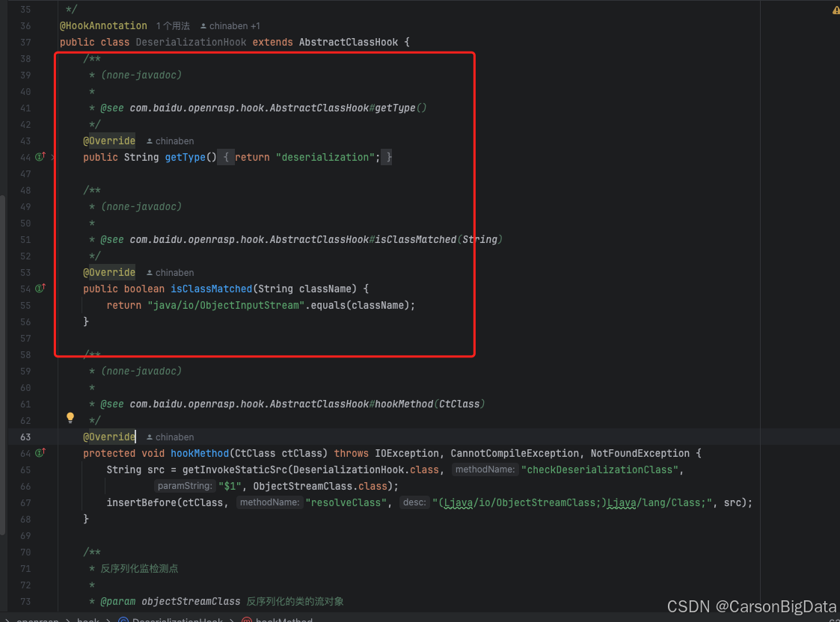This screenshot has width=840, height=622.
Task: Click line number 67 in the gutter
Action: point(25,503)
